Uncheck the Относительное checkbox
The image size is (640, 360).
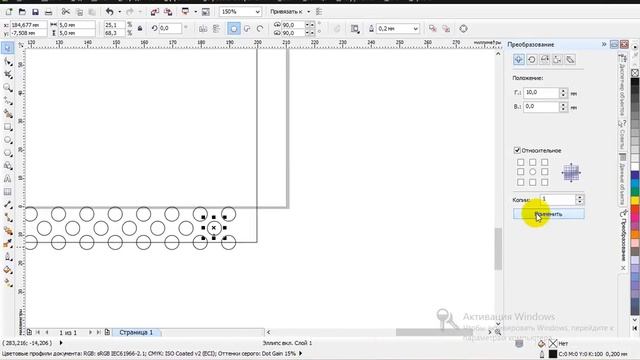(x=517, y=150)
